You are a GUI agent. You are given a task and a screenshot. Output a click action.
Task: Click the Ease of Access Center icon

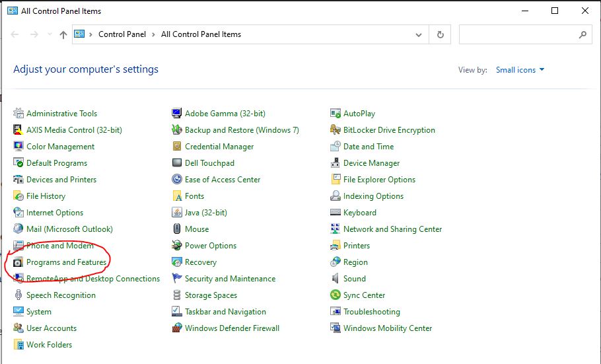point(177,179)
